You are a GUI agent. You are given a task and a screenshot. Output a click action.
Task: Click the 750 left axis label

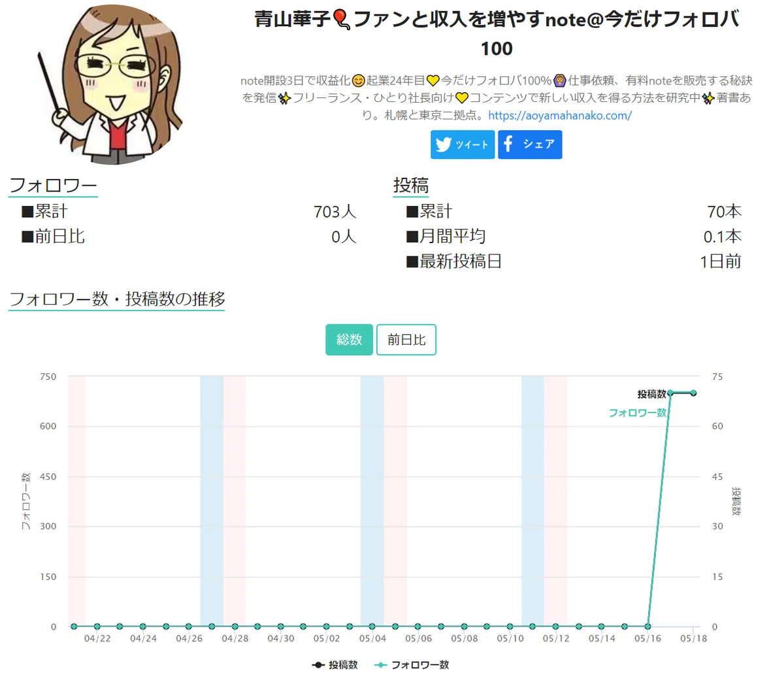tap(48, 377)
